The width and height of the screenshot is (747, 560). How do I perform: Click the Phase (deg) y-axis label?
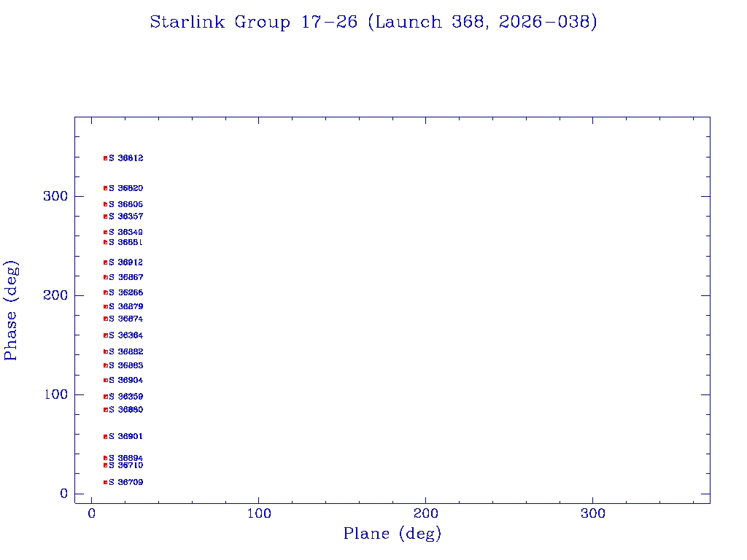tap(11, 310)
